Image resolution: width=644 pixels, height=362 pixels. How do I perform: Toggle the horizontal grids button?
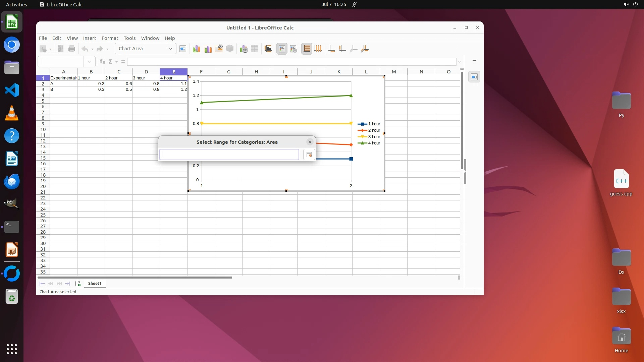tap(307, 49)
